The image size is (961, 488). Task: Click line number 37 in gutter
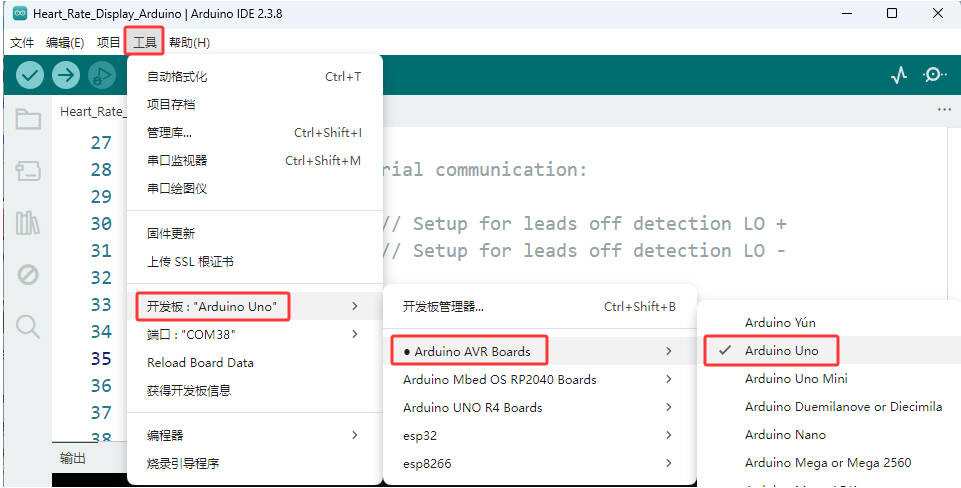(101, 412)
